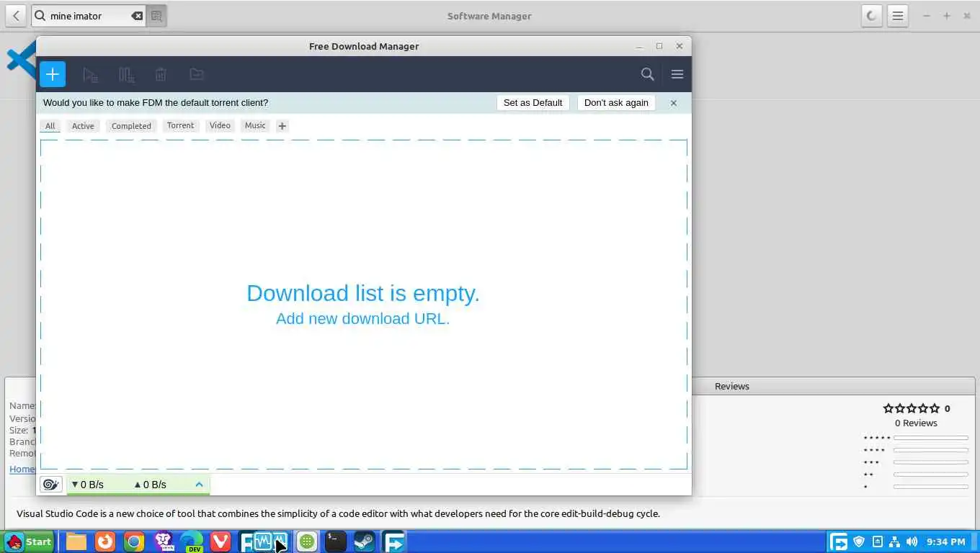
Task: Select the Torrent filter tab
Action: point(180,125)
